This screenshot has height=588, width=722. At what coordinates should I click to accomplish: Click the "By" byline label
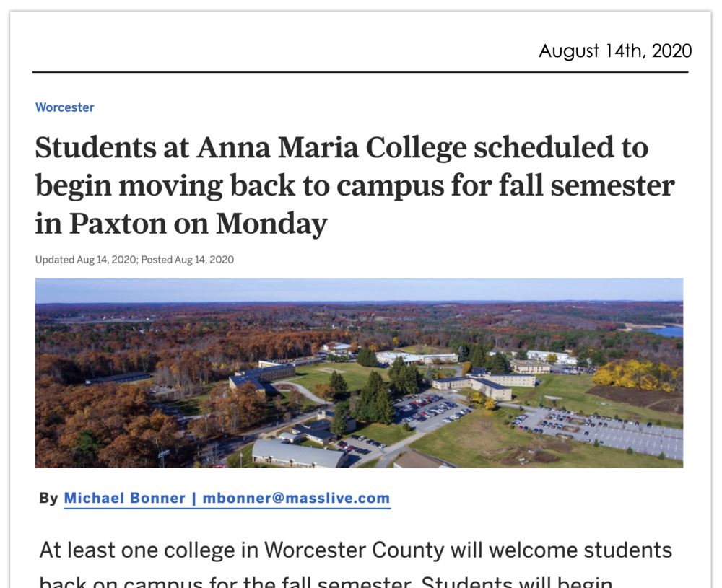click(48, 498)
